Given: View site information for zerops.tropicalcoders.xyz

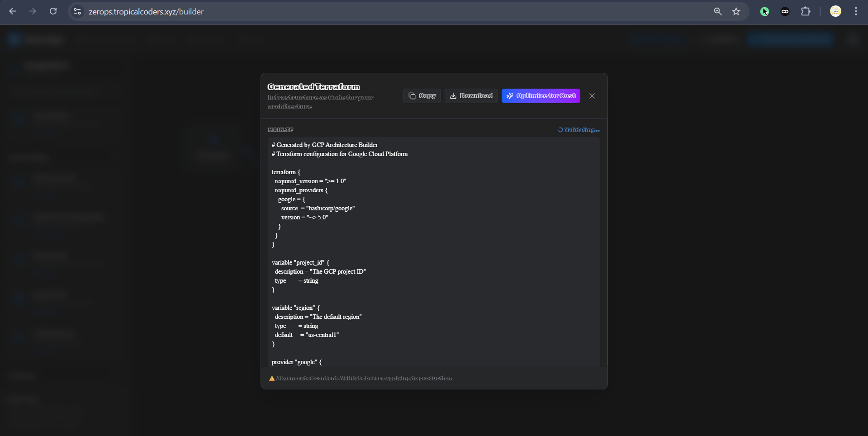Looking at the screenshot, I should pyautogui.click(x=77, y=11).
